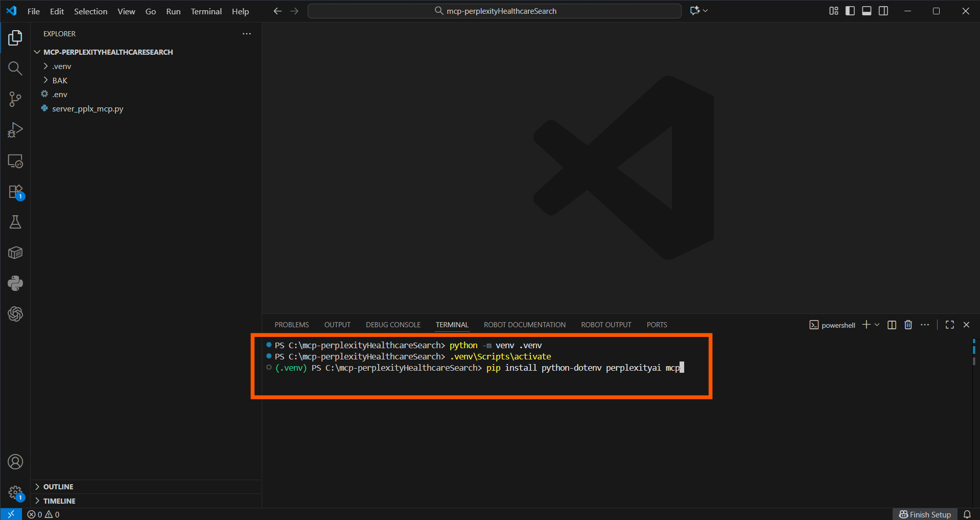
Task: Open the Run and Debug view
Action: click(x=15, y=130)
